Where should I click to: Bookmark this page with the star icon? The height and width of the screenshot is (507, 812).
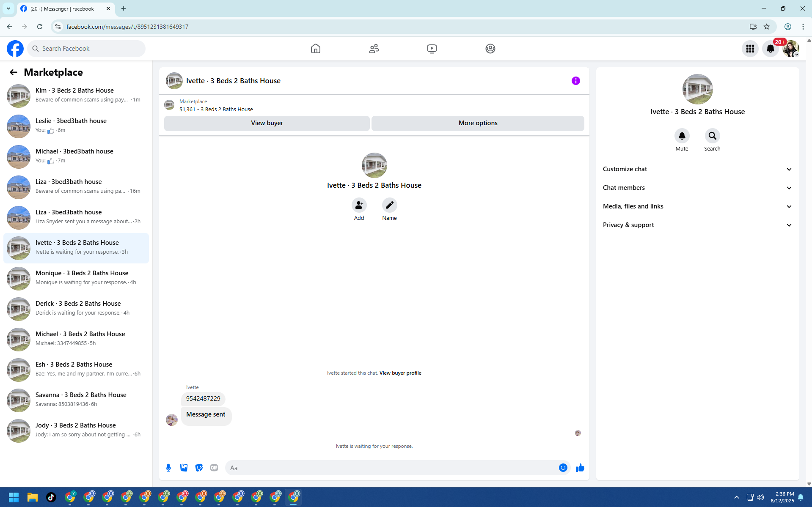tap(767, 27)
